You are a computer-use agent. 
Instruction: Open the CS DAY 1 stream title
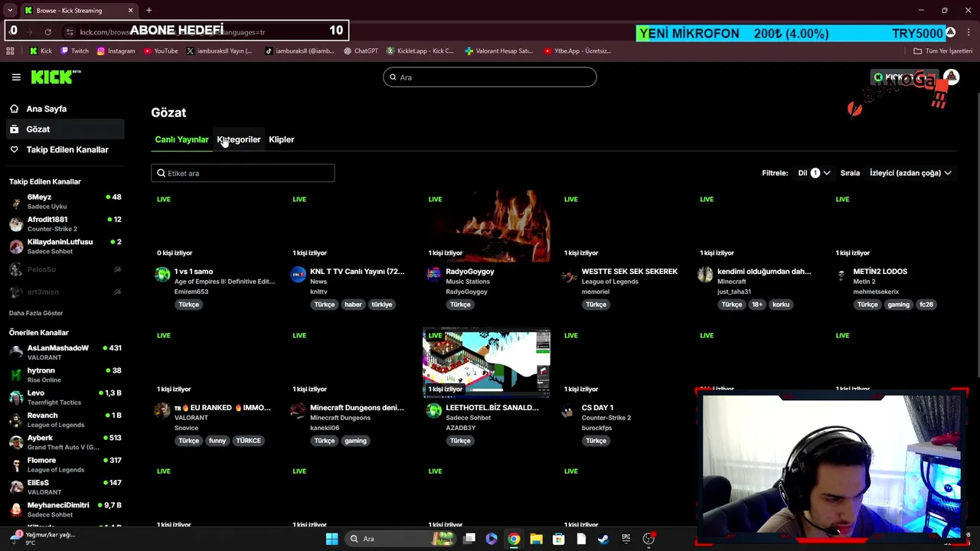coord(597,408)
